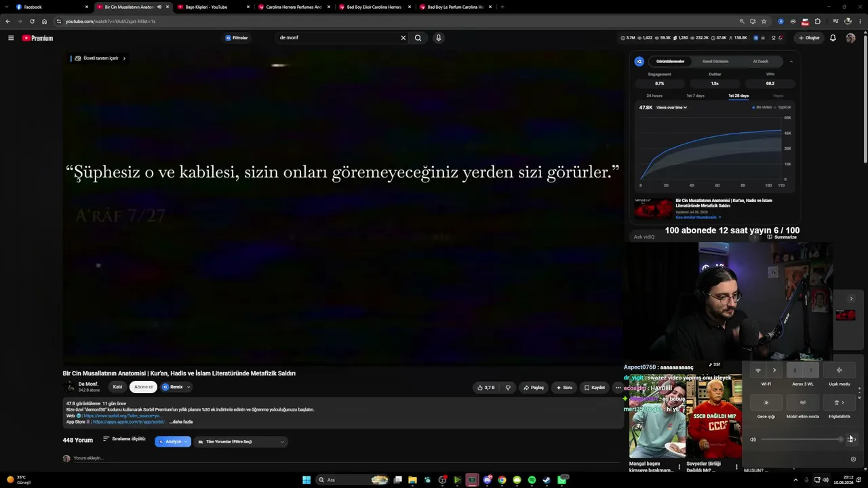Open the more actions ellipsis under the video
Screen dimensions: 868x488
(x=618, y=388)
